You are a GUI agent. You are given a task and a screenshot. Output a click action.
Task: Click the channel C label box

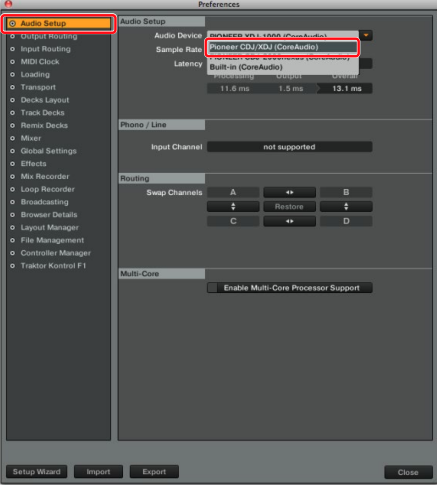233,221
